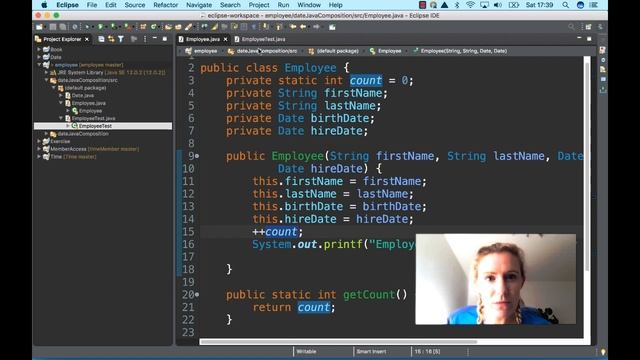Open the Refactor menu
This screenshot has width=640, height=360.
pos(165,5)
